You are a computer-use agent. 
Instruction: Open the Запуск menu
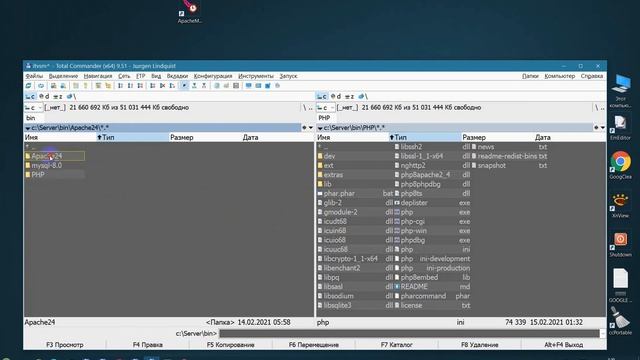(x=288, y=76)
